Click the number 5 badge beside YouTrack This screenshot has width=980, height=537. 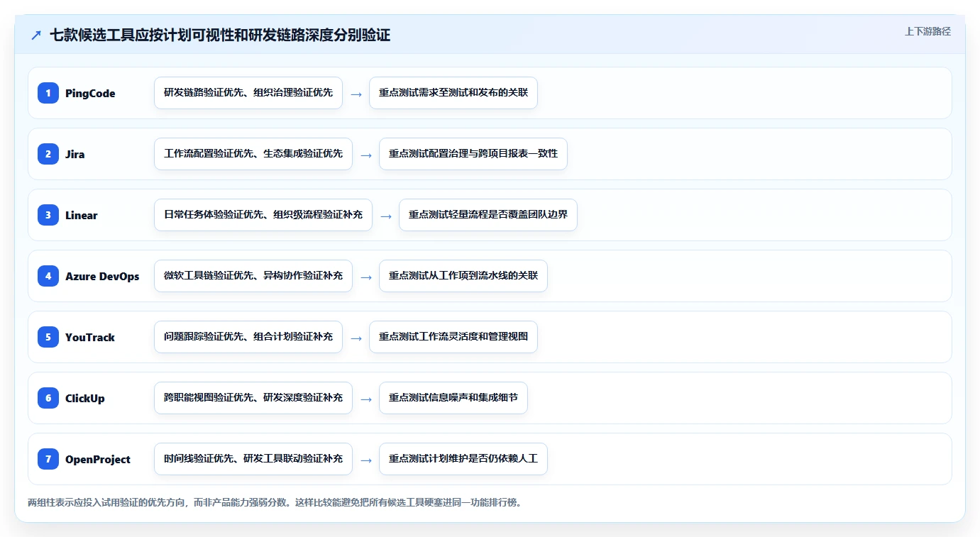pos(48,337)
